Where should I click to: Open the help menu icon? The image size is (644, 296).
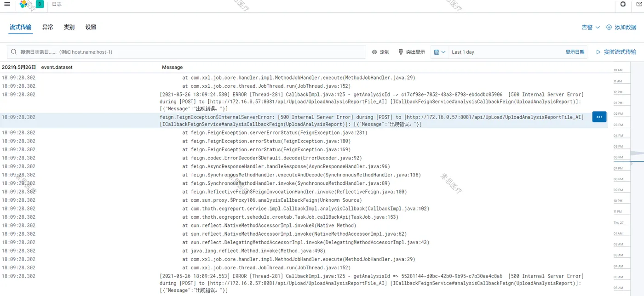coord(623,4)
